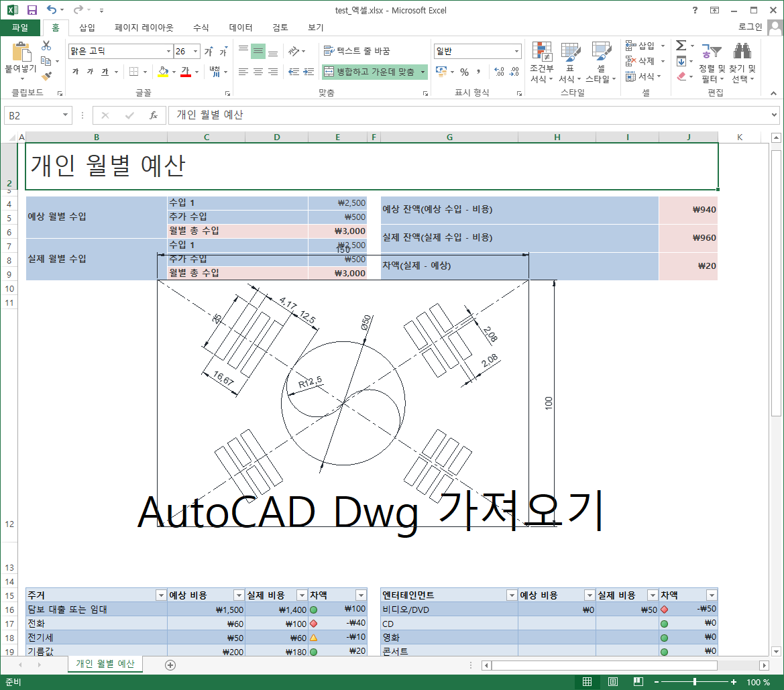The height and width of the screenshot is (690, 784).
Task: Switch to page layout view icon
Action: [613, 682]
